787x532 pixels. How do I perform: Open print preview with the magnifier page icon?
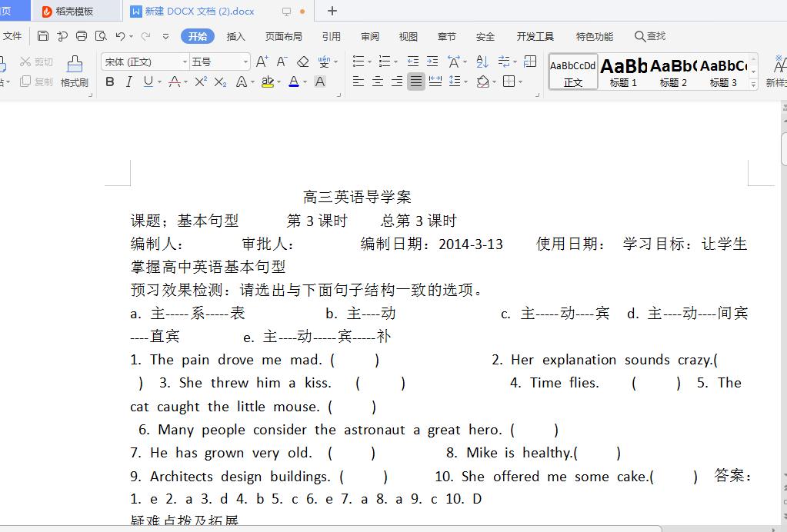tap(101, 36)
